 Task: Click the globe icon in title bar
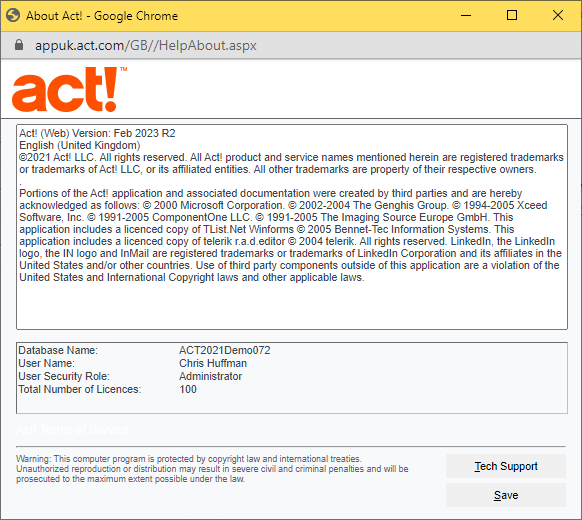[x=13, y=16]
